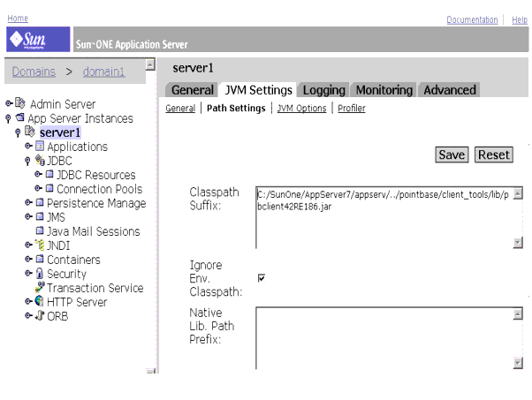Screen dimensions: 532x400
Task: Select Transaction Service in the tree
Action: pyautogui.click(x=95, y=288)
